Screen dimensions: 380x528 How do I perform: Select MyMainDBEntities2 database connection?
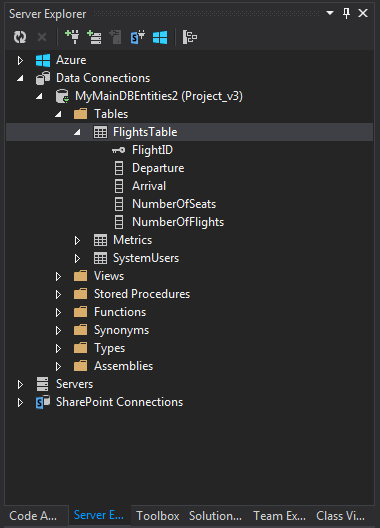(159, 96)
